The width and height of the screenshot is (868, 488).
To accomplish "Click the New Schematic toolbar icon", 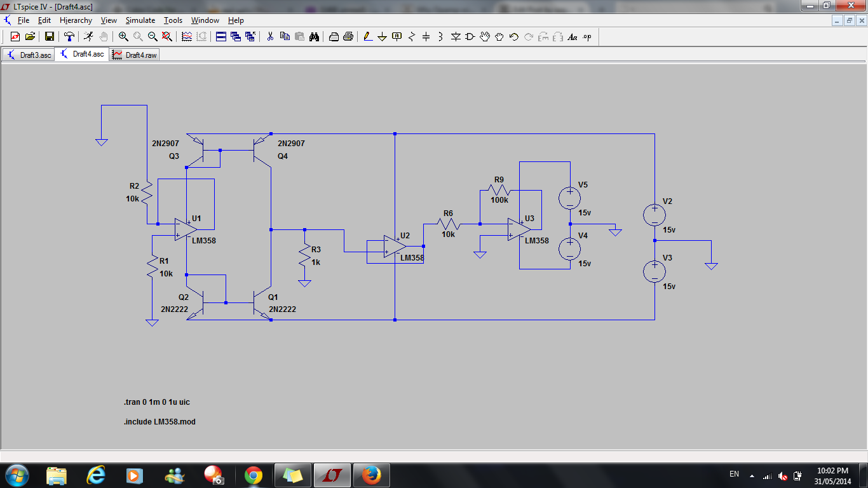I will pos(15,37).
